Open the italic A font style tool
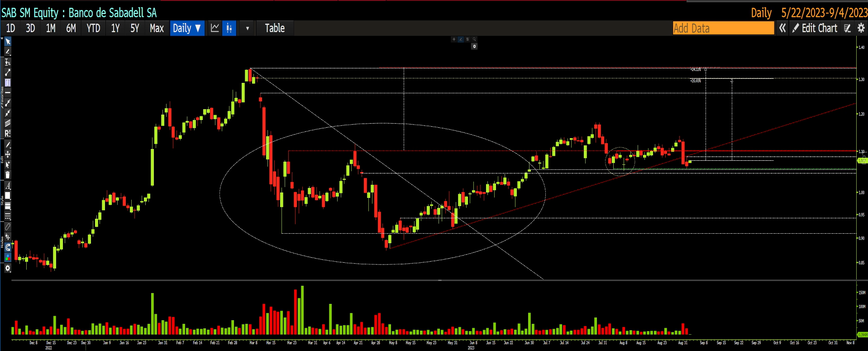Viewport: 868px width, 351px height. pyautogui.click(x=8, y=186)
